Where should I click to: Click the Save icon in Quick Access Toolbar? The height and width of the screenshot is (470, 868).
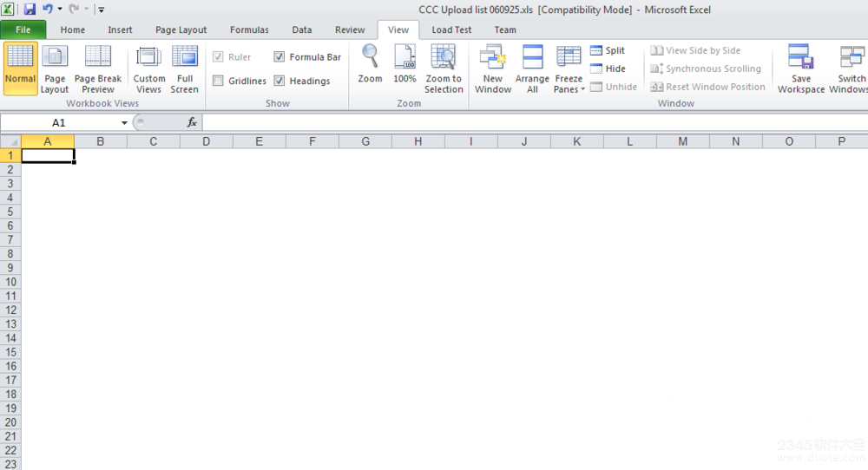point(29,9)
